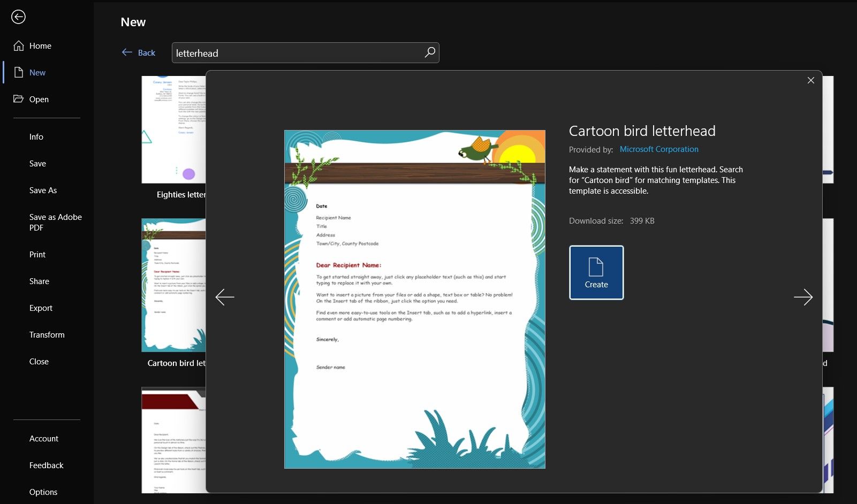Click the search magnifier icon
Screen dimensions: 857x504
(429, 52)
